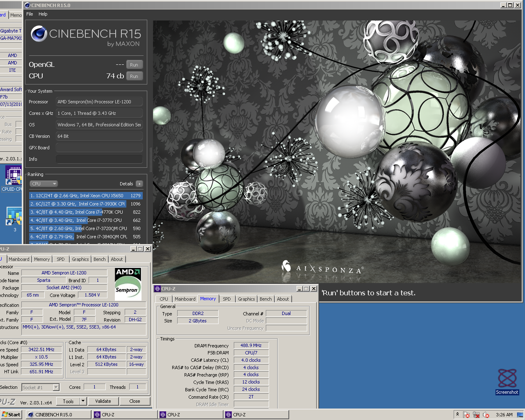525x420 pixels.
Task: Click the GFX Board field
Action: tap(99, 148)
